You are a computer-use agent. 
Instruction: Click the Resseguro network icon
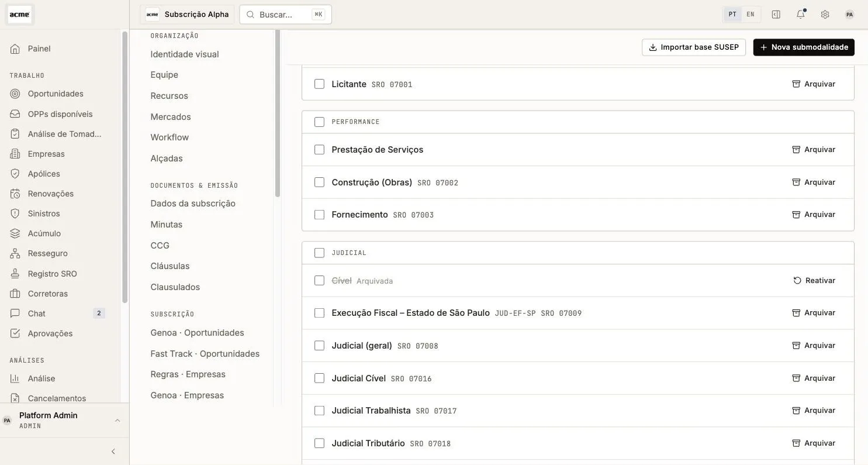[16, 253]
